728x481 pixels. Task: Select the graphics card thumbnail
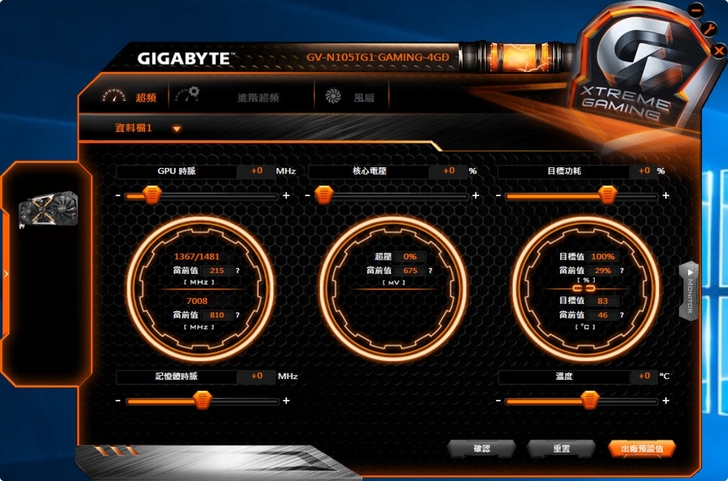[48, 210]
